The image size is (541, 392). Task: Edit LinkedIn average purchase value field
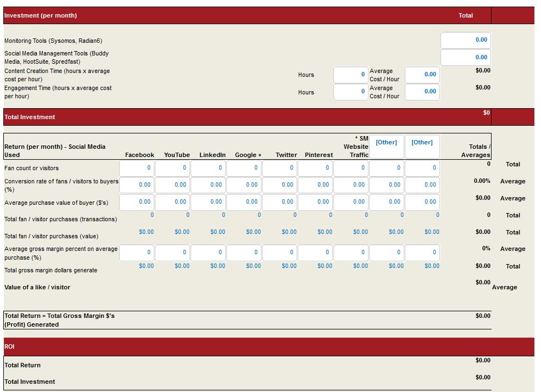(208, 202)
